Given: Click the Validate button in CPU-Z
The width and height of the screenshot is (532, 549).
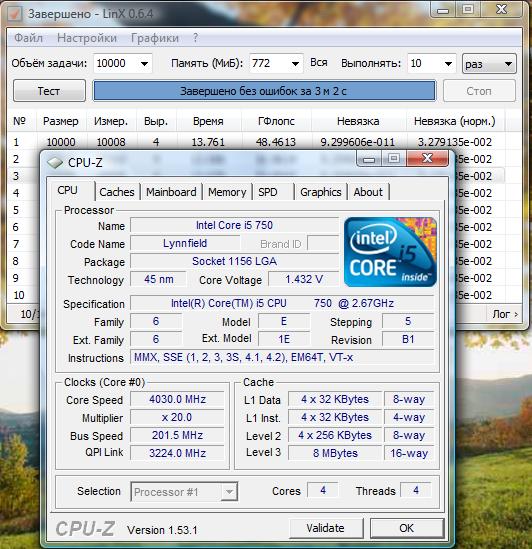Looking at the screenshot, I should (x=326, y=528).
